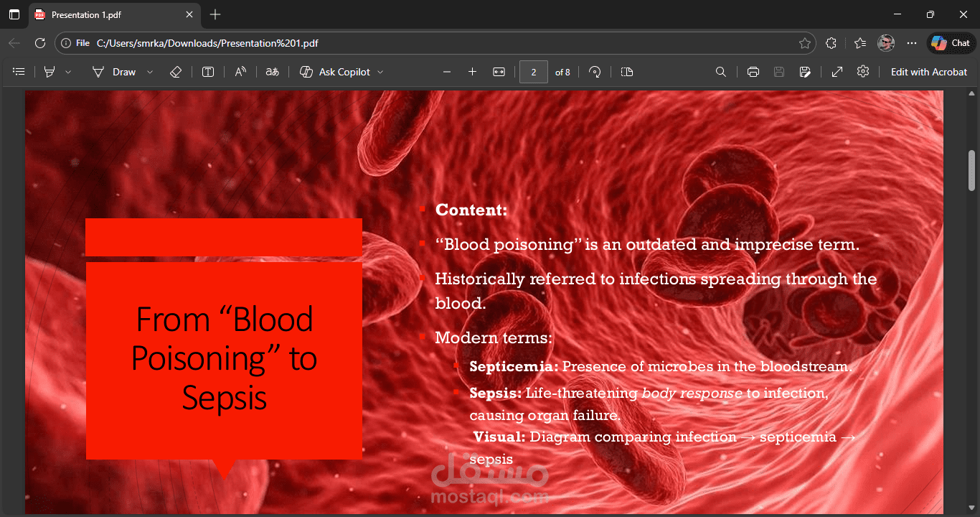This screenshot has width=980, height=517.
Task: Show the table of contents sidebar
Action: pos(19,72)
